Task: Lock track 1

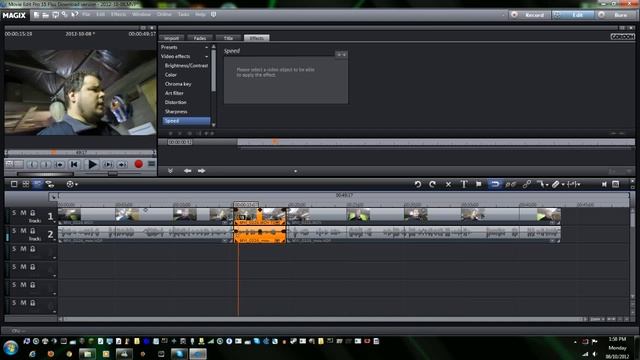Action: (33, 213)
